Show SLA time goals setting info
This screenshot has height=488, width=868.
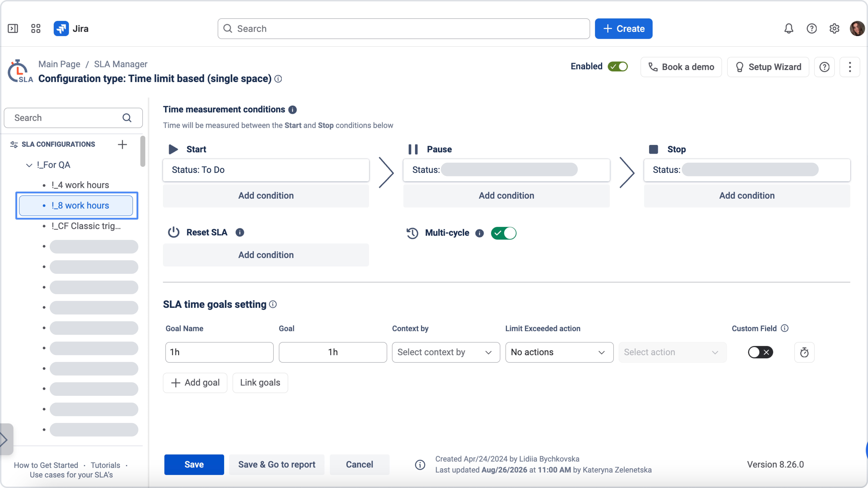[273, 304]
